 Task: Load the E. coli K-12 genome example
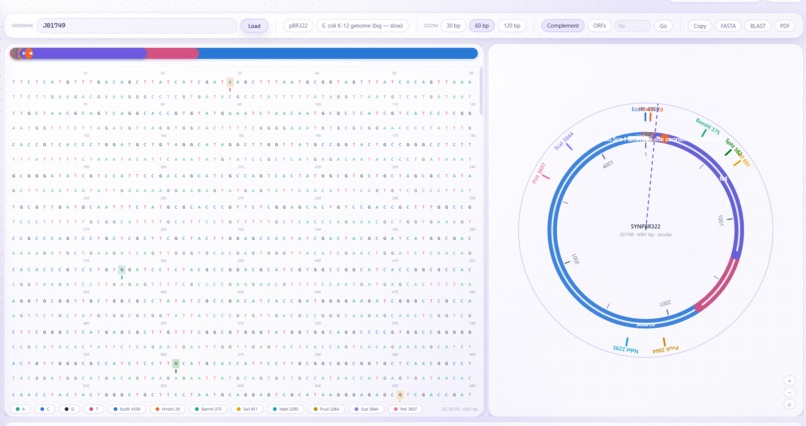[362, 26]
